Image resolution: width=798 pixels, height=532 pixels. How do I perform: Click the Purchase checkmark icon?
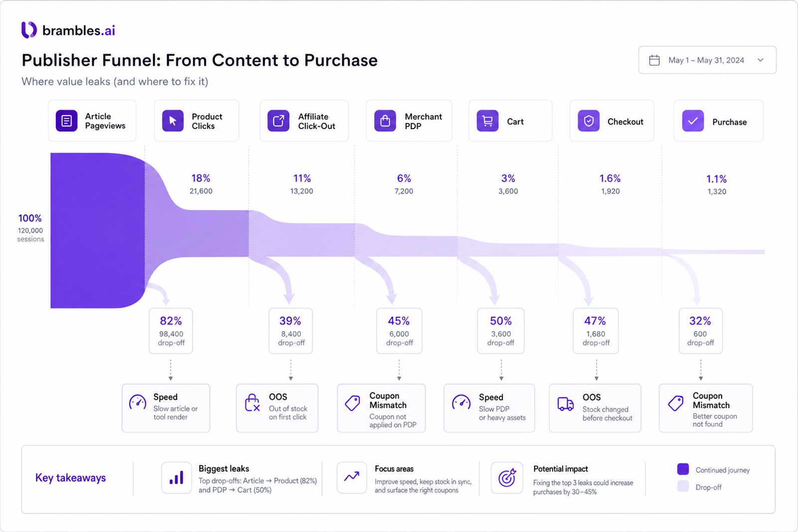pyautogui.click(x=693, y=121)
